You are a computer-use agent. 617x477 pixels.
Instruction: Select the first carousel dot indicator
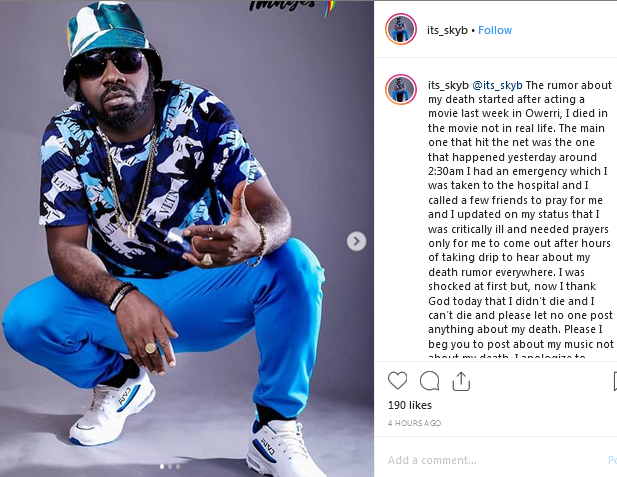[162, 466]
